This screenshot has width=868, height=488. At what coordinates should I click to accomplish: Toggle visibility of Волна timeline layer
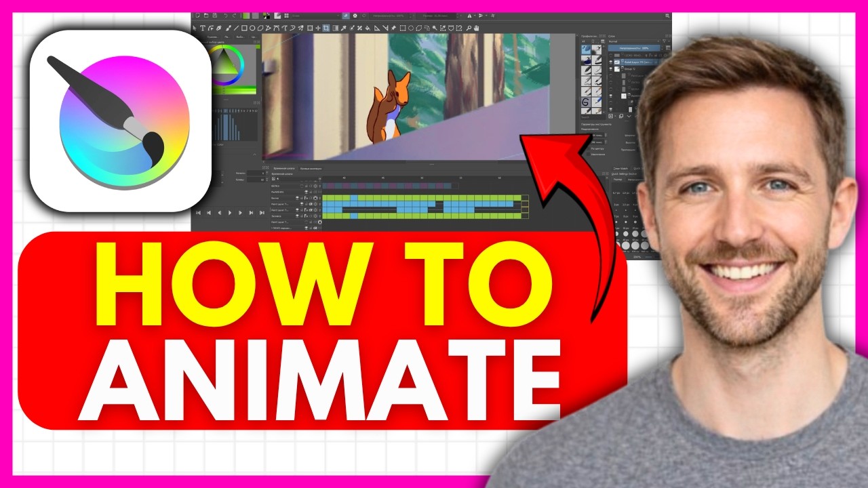coord(297,198)
